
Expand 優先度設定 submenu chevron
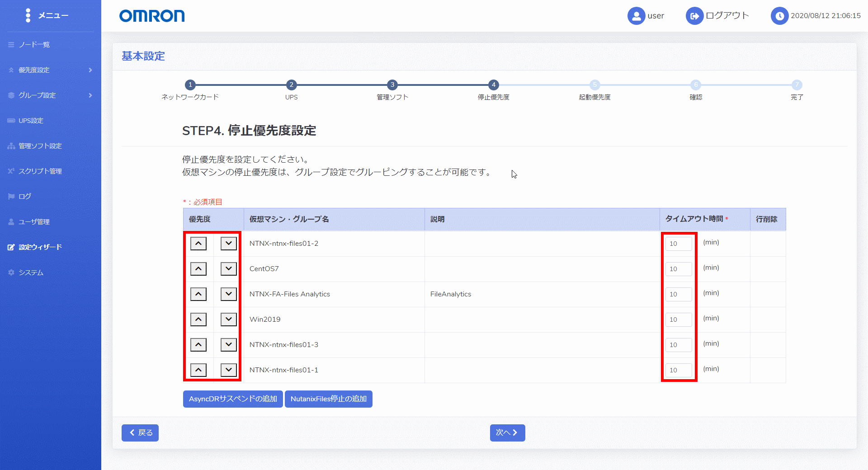click(90, 70)
